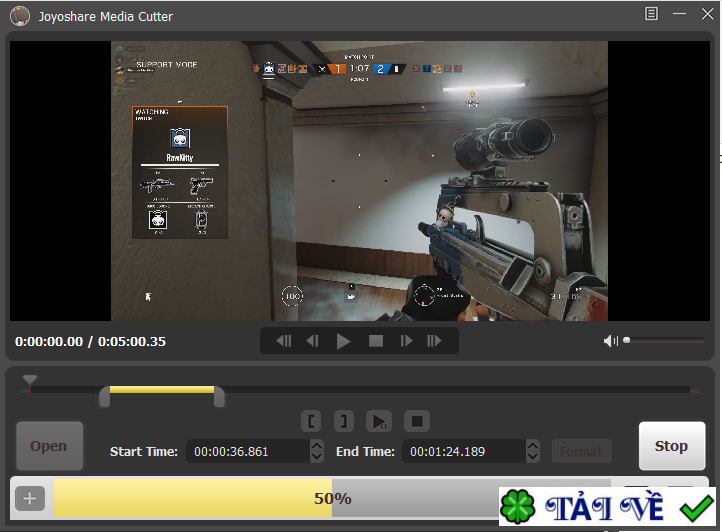Screen dimensions: 722x532
Task: Close the Joyoshare Media Cutter window
Action: point(707,14)
